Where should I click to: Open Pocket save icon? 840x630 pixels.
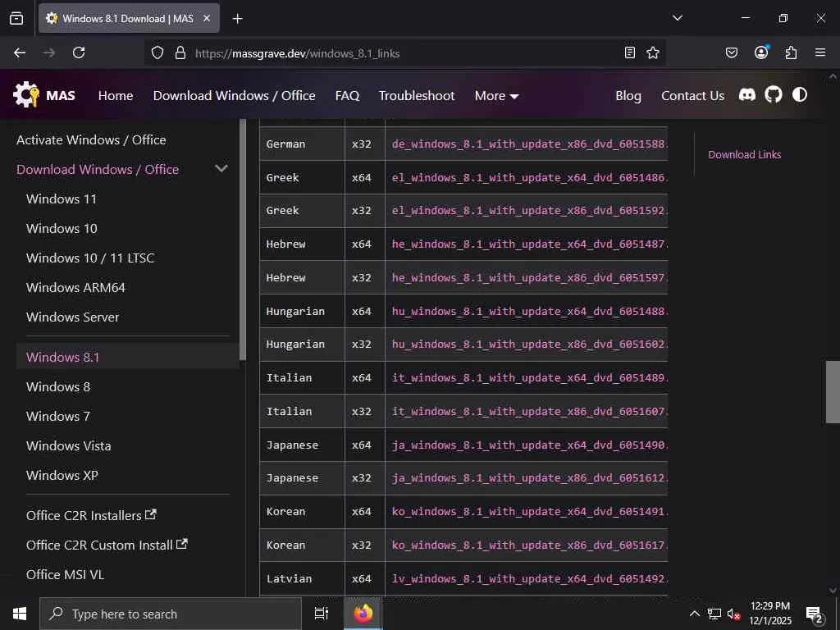(x=731, y=52)
